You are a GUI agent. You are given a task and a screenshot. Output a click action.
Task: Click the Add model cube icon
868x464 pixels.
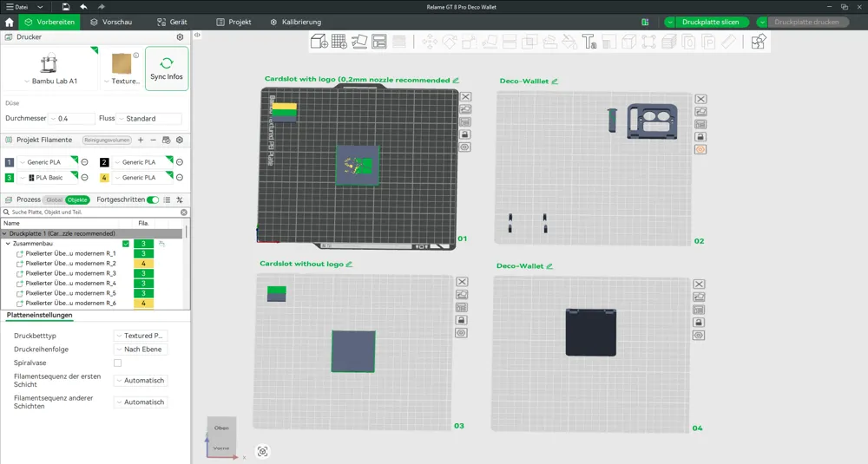[x=319, y=42]
